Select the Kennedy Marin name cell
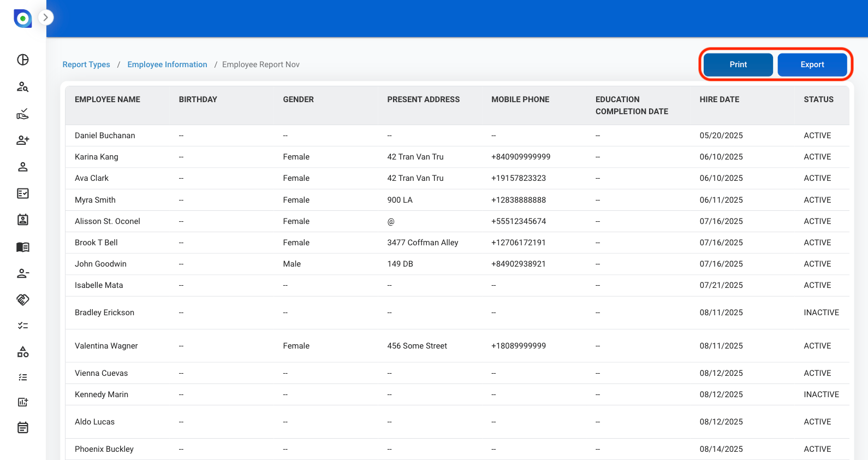 (x=102, y=394)
